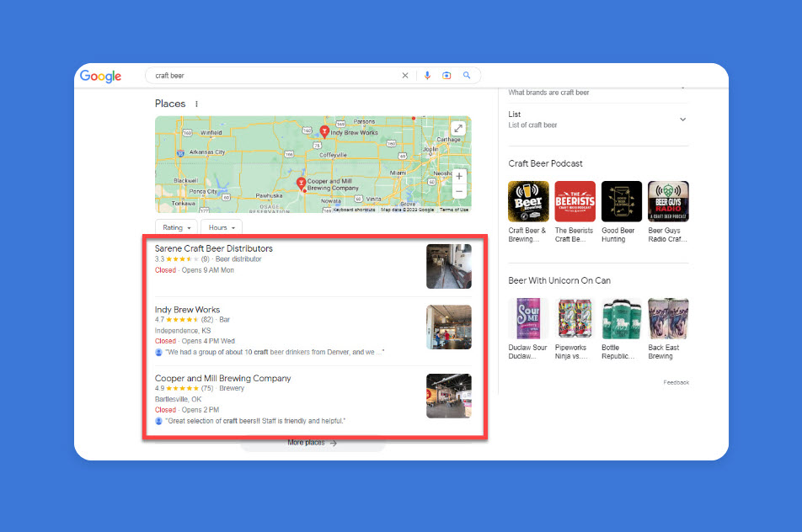Click Indy Brew Works map pin
This screenshot has width=802, height=532.
click(324, 131)
